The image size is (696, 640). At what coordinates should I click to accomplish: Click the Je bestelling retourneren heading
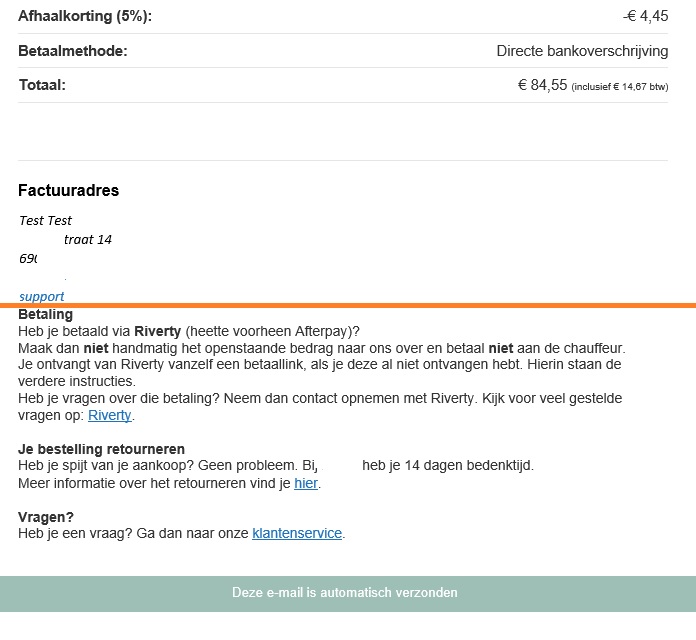[x=101, y=449]
